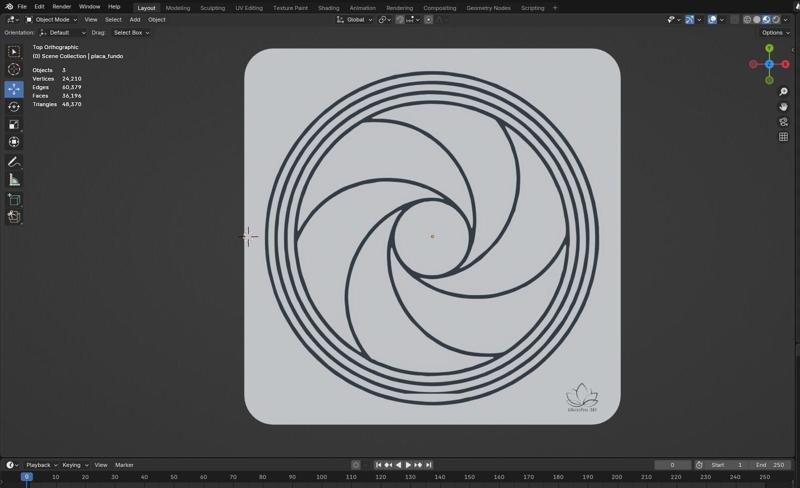800x488 pixels.
Task: Open the Edit menu
Action: 39,7
